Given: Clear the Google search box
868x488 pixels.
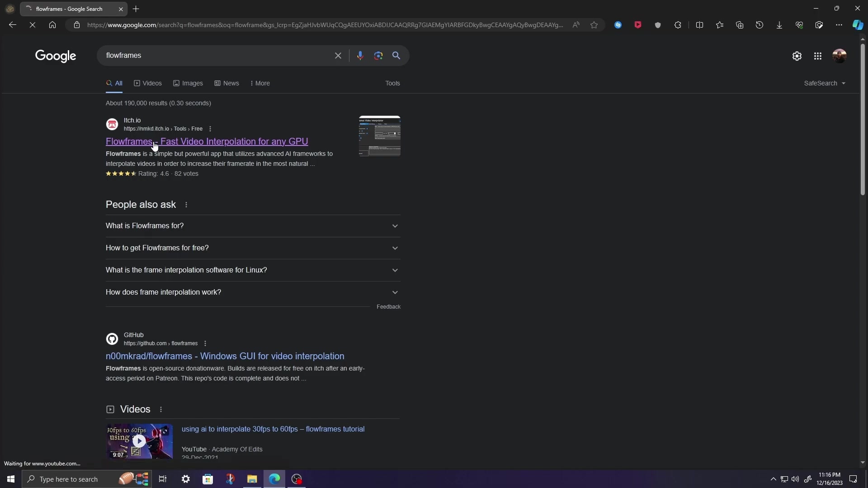Looking at the screenshot, I should pyautogui.click(x=338, y=56).
